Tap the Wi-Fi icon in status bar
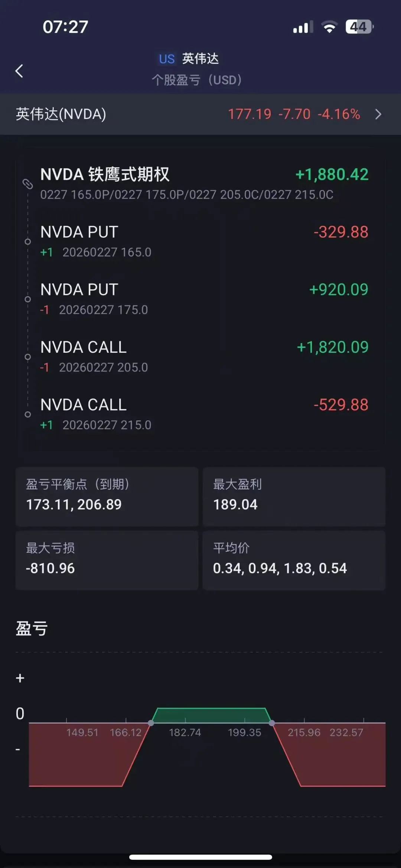 tap(329, 27)
